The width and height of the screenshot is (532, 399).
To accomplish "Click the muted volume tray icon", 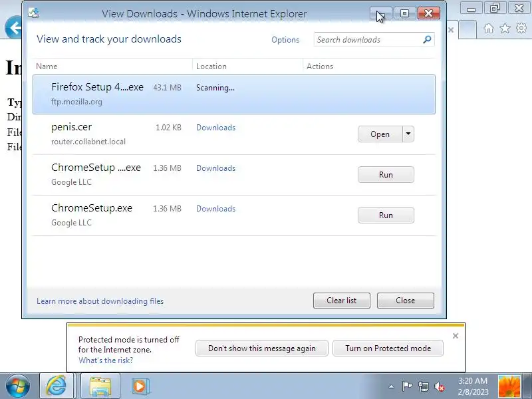I will [440, 386].
